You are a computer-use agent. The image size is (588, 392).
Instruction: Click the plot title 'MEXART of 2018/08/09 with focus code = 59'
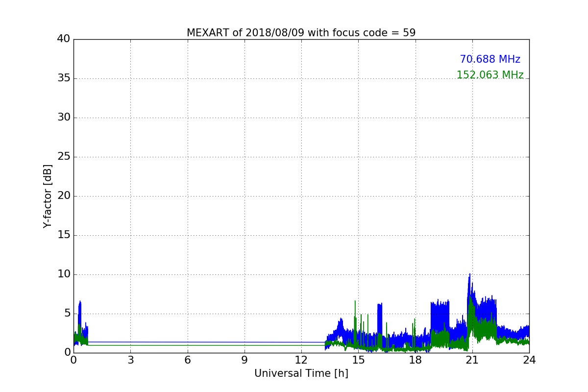[x=301, y=33]
